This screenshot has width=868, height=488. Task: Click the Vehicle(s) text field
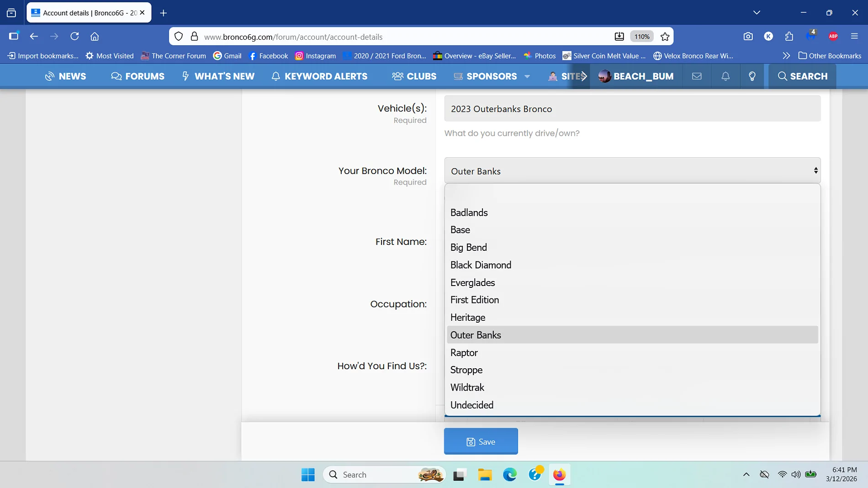(632, 109)
